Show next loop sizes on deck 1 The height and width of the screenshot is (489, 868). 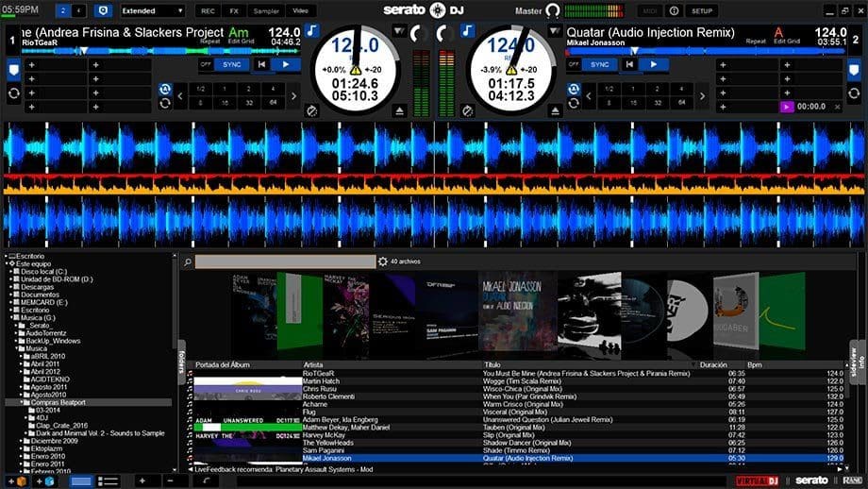pyautogui.click(x=294, y=95)
